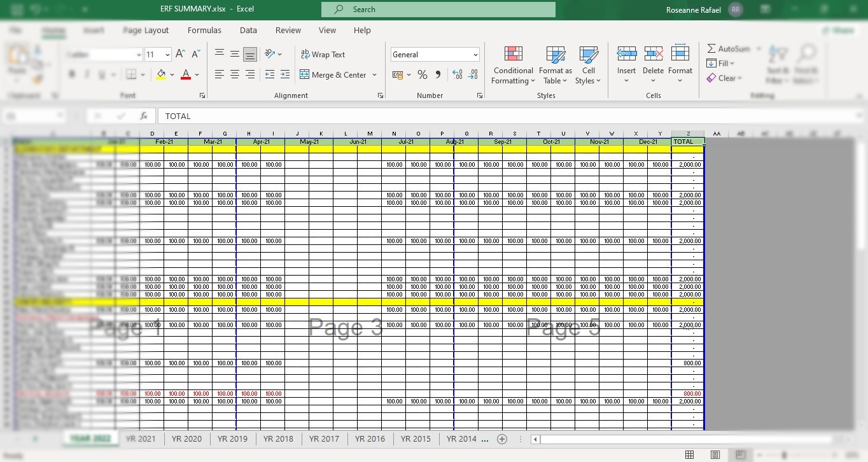Switch to the YR 2019 sheet
Viewport: 868px width, 462px height.
(x=232, y=438)
